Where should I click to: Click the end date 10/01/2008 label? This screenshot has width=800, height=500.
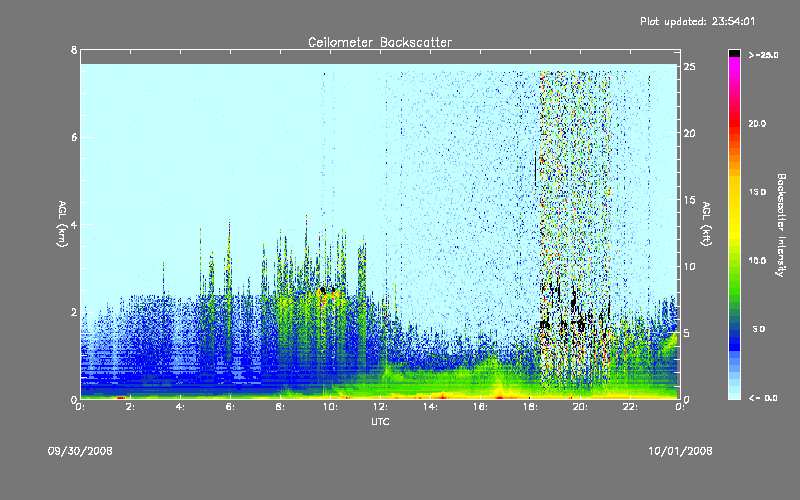pyautogui.click(x=680, y=451)
